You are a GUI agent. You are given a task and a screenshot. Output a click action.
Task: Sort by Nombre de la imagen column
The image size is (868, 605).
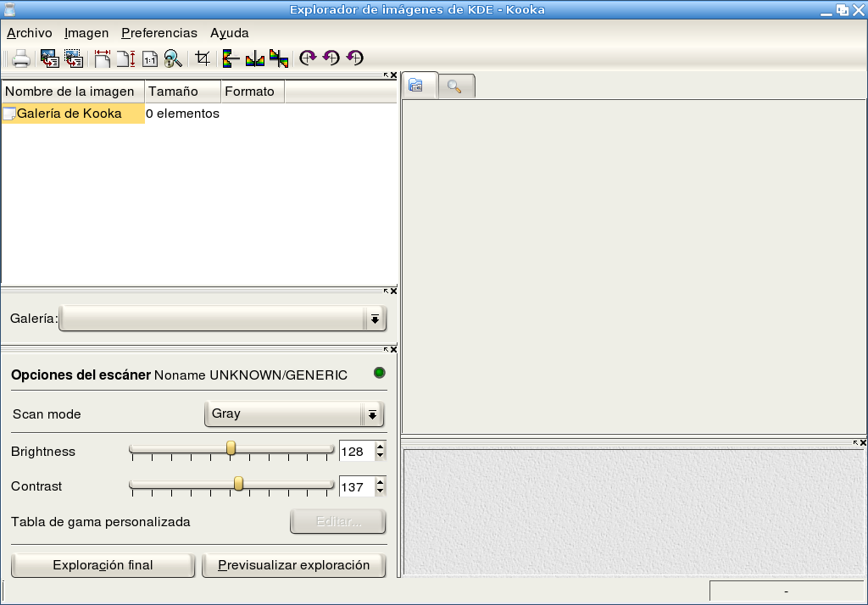tap(73, 92)
